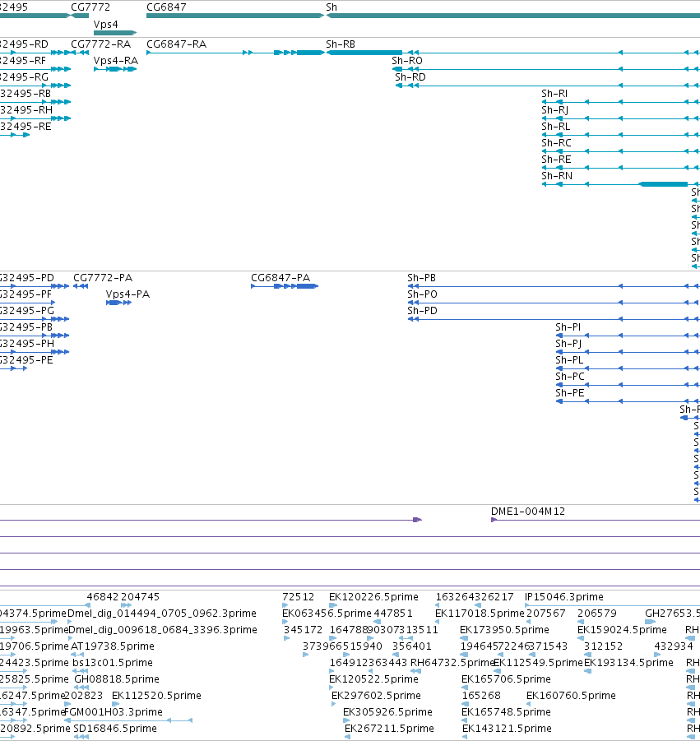Viewport: 700px width, 741px height.
Task: Click protein label Sh-PE
Action: pos(570,393)
